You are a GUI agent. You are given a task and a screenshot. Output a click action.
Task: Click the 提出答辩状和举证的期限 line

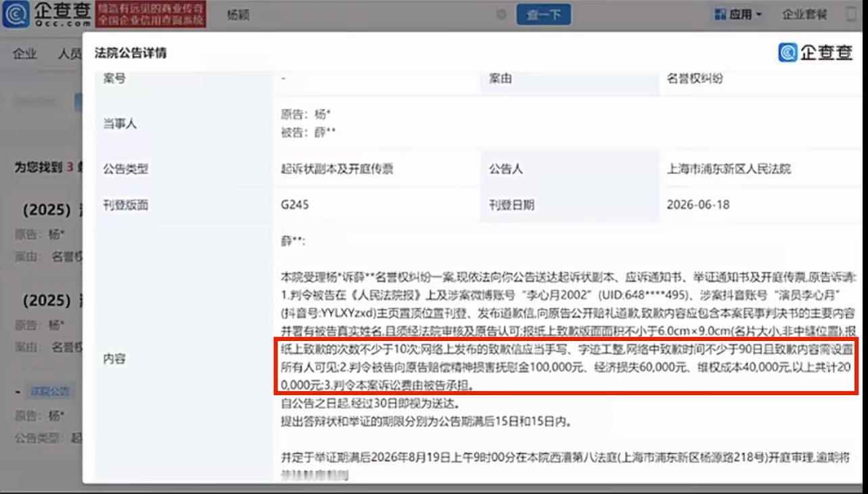(x=426, y=422)
